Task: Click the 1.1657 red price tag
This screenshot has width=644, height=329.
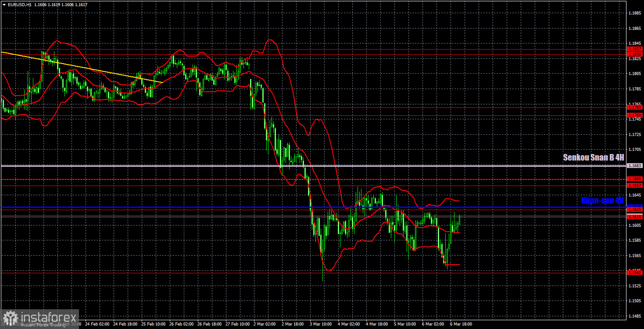Action: click(635, 186)
